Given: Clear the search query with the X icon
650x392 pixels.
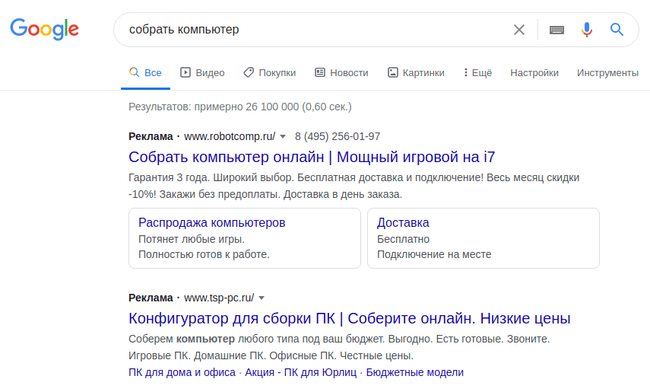Looking at the screenshot, I should (x=519, y=29).
